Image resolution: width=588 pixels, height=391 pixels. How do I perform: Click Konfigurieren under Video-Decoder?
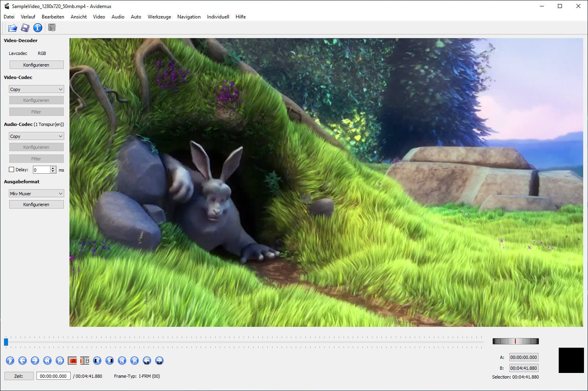(36, 65)
